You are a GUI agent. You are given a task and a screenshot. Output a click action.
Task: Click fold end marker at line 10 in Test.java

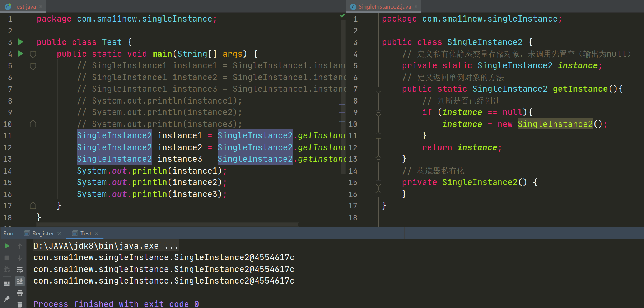pos(33,124)
